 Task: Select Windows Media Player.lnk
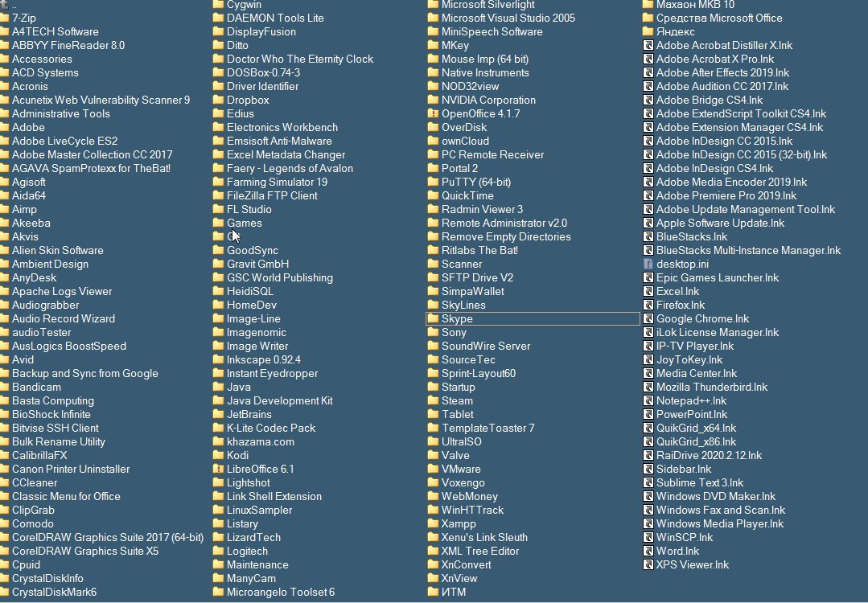(x=720, y=523)
